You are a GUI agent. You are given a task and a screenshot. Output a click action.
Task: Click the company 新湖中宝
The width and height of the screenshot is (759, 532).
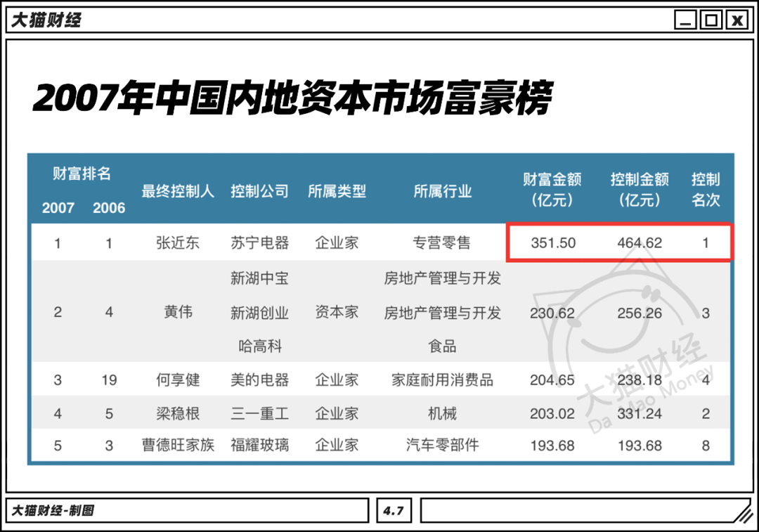(x=259, y=278)
